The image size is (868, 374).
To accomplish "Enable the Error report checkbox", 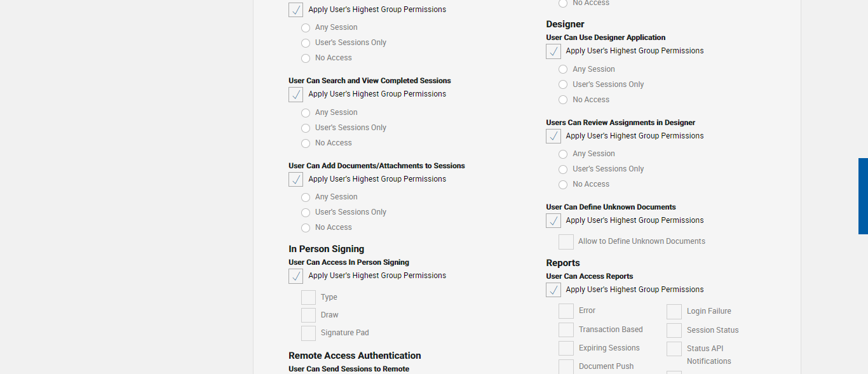I will 566,311.
